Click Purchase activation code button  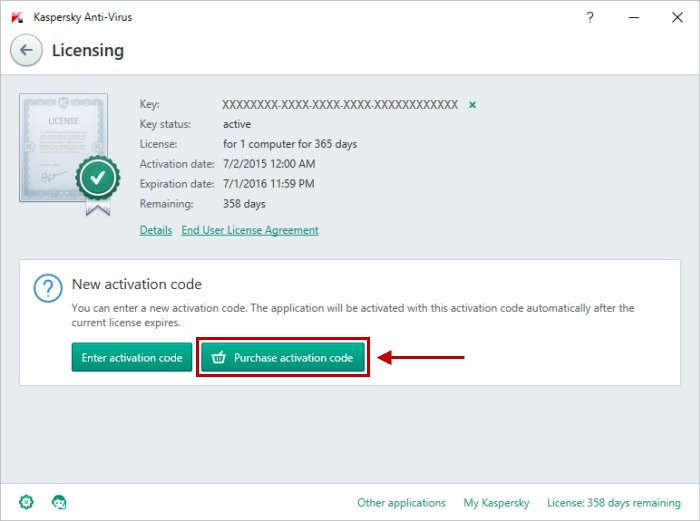click(x=283, y=357)
